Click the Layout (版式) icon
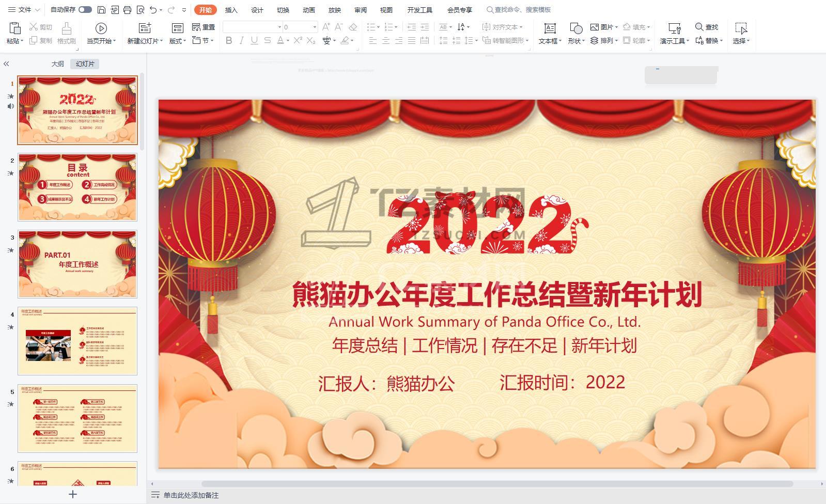 pyautogui.click(x=177, y=28)
